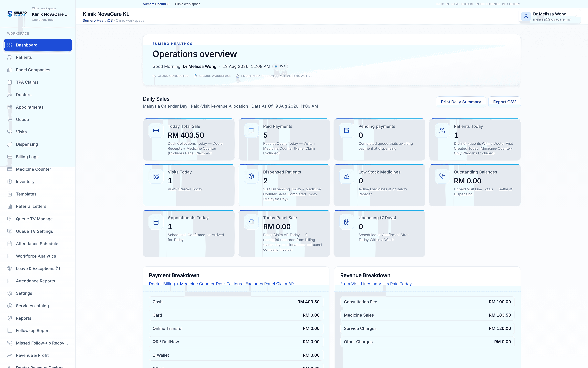The height and width of the screenshot is (368, 588).
Task: Click the Settings gear icon in sidebar
Action: pos(10,293)
